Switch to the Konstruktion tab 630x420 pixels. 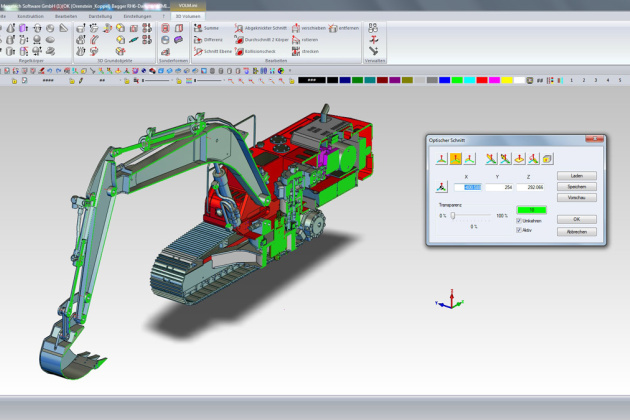coord(31,16)
